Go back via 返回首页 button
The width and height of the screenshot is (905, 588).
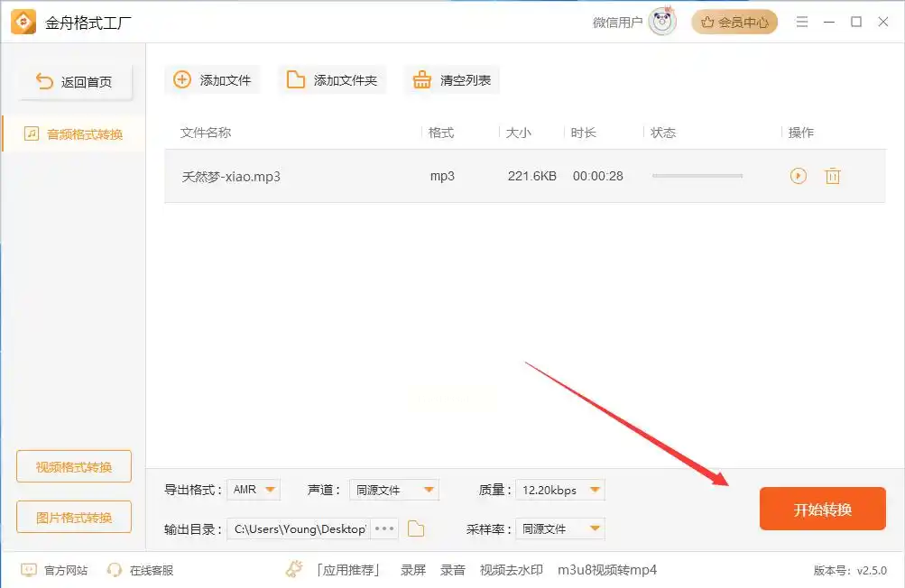(76, 82)
